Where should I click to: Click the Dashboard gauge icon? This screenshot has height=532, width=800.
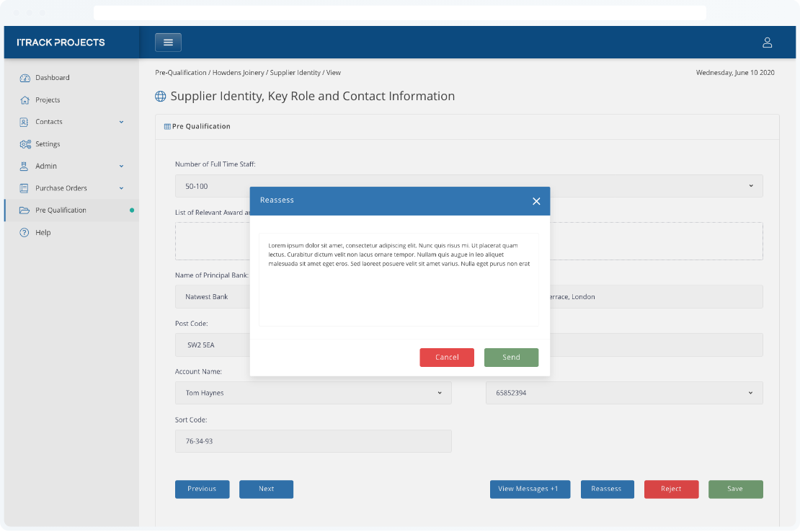25,78
